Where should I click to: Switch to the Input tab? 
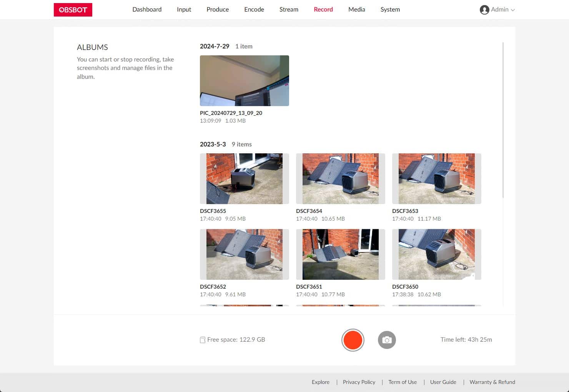(184, 10)
